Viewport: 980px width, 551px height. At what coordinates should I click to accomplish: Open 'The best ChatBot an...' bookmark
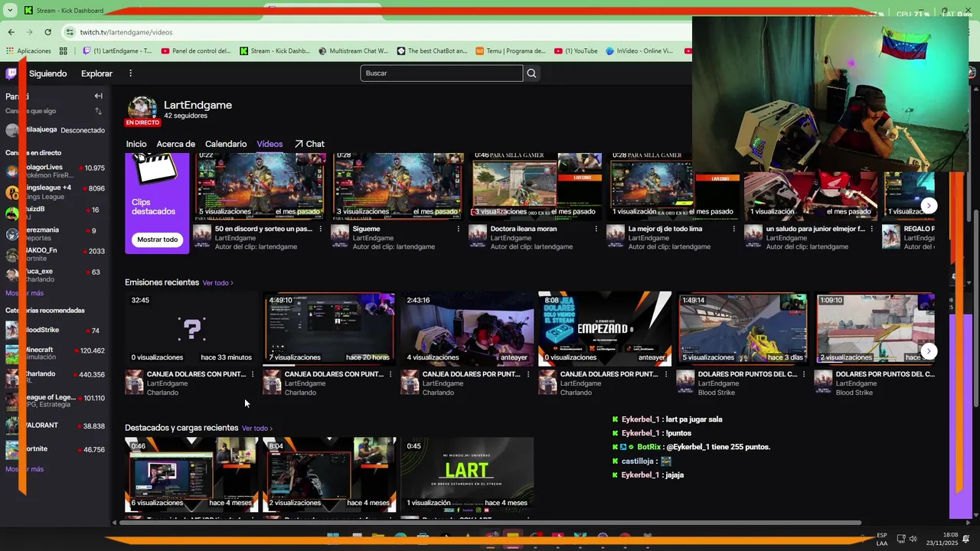click(x=432, y=51)
